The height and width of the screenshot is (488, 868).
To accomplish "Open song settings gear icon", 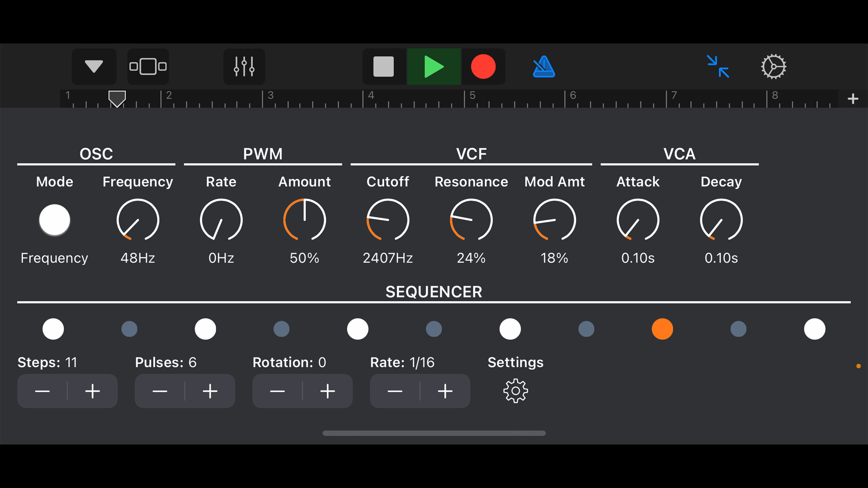I will pos(773,66).
